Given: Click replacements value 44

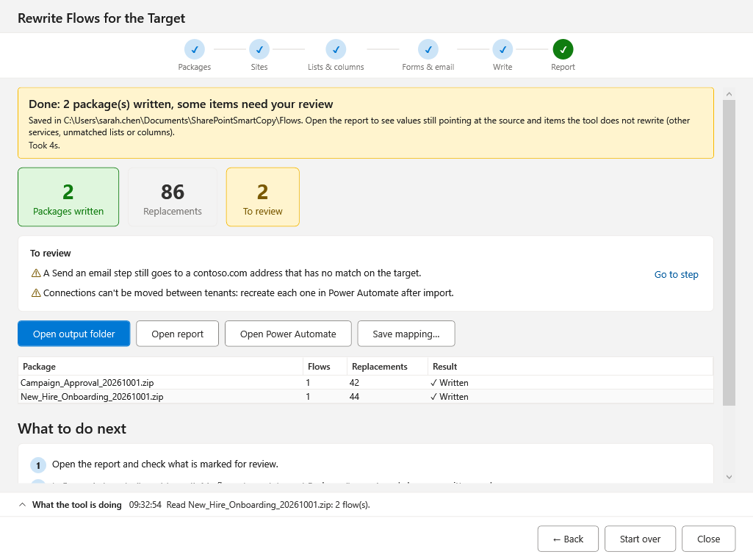Looking at the screenshot, I should coord(354,397).
